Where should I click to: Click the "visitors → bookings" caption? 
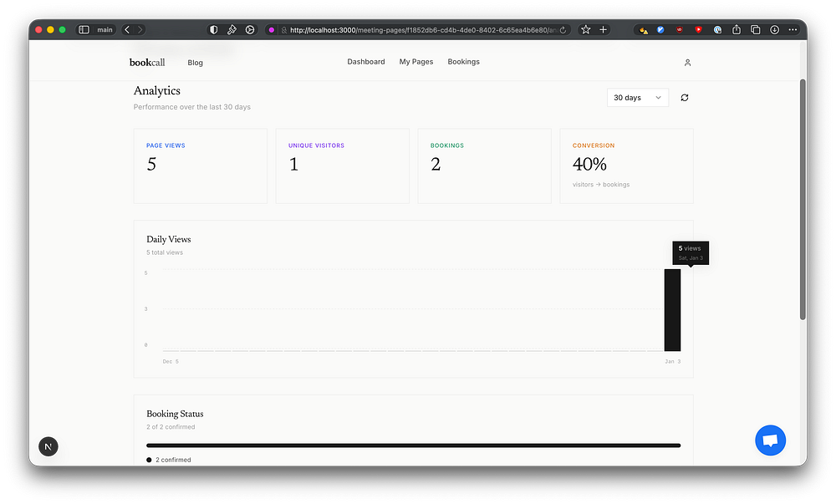(x=601, y=185)
